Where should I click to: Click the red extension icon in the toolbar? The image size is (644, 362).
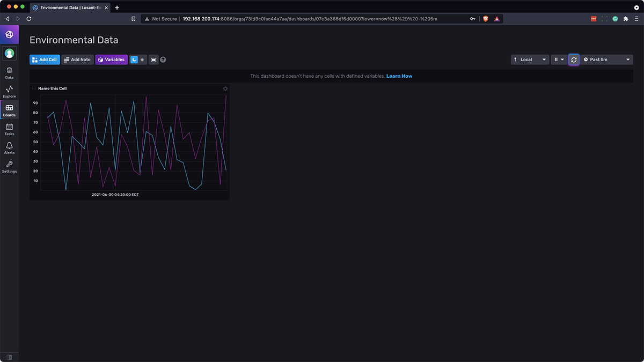tap(594, 19)
